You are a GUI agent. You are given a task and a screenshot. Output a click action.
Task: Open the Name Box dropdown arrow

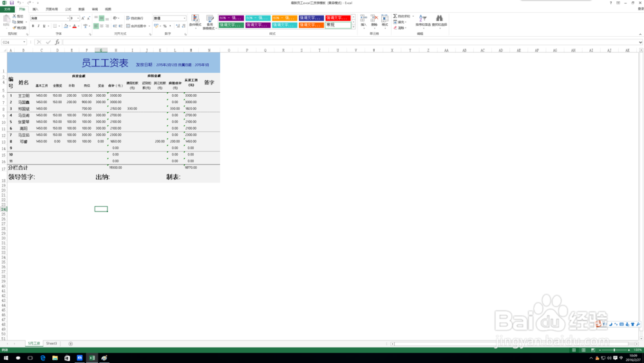click(x=24, y=42)
